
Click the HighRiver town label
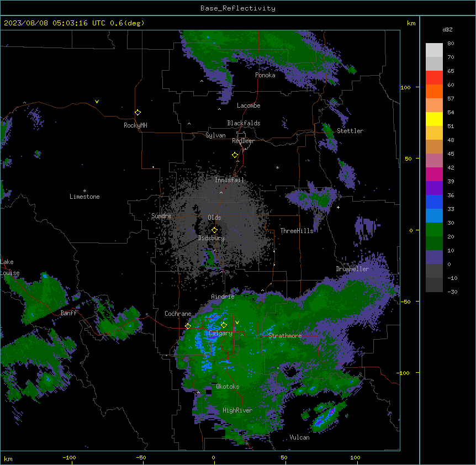click(237, 410)
